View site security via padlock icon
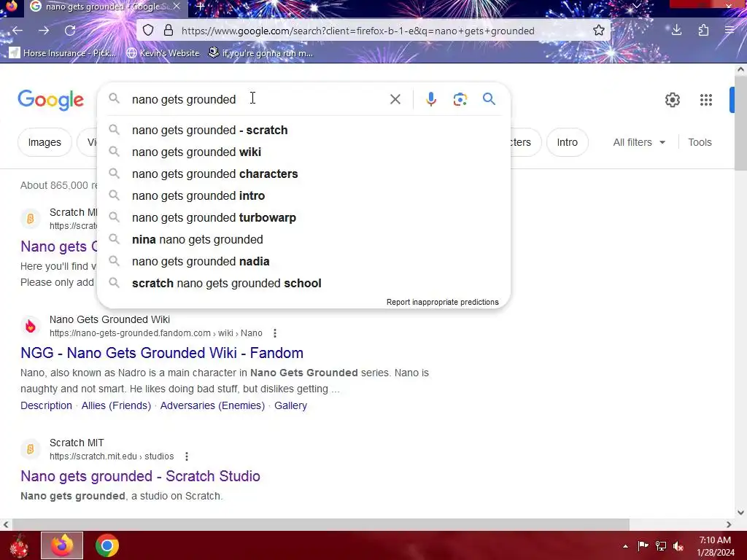747x560 pixels. tap(169, 31)
